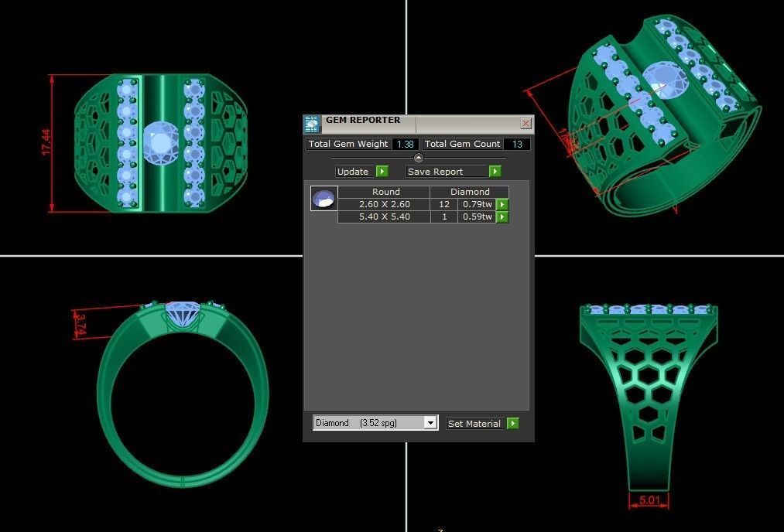The width and height of the screenshot is (784, 532).
Task: Close the Gem Reporter window
Action: point(526,124)
